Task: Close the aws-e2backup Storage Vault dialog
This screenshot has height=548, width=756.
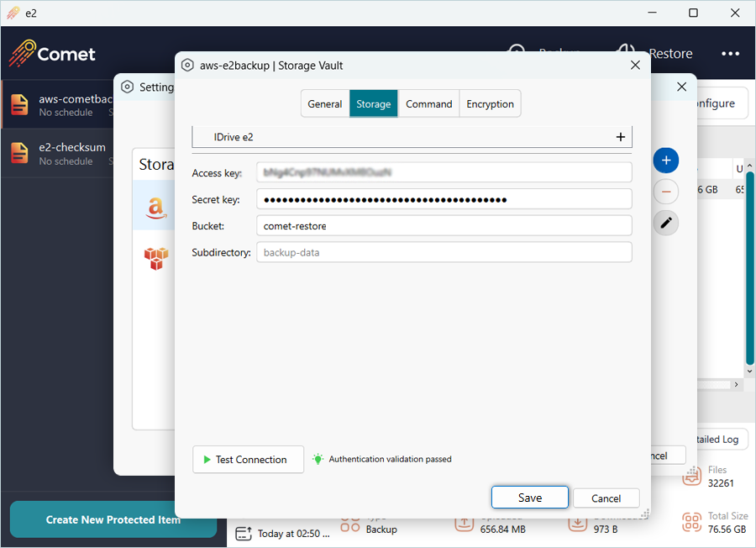Action: coord(636,65)
